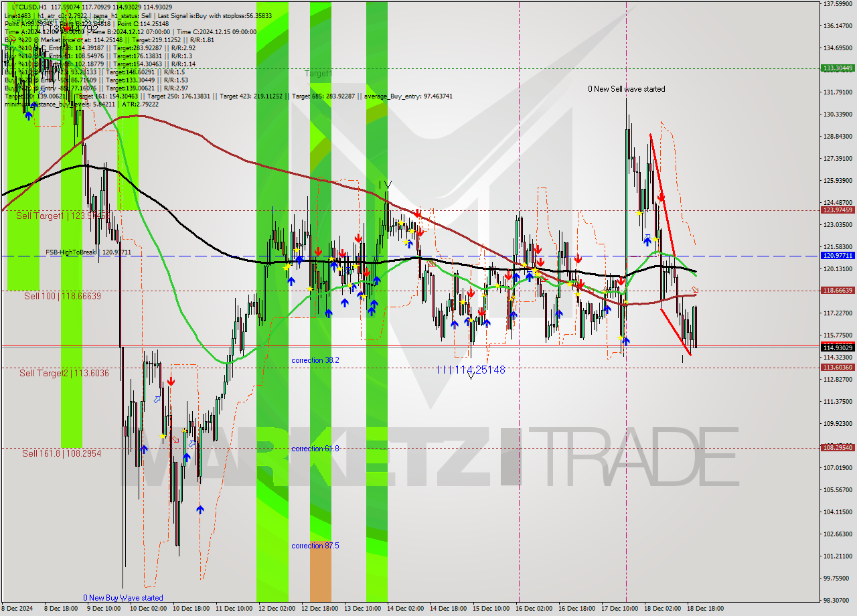Click the 'I I I 114.25148' wave label
This screenshot has width=857, height=616.
(471, 370)
